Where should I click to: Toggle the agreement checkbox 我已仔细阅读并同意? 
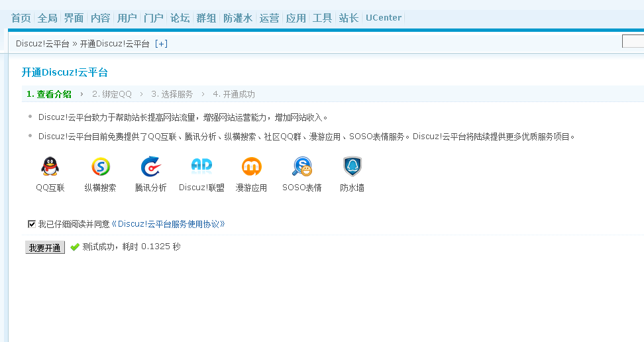[32, 224]
